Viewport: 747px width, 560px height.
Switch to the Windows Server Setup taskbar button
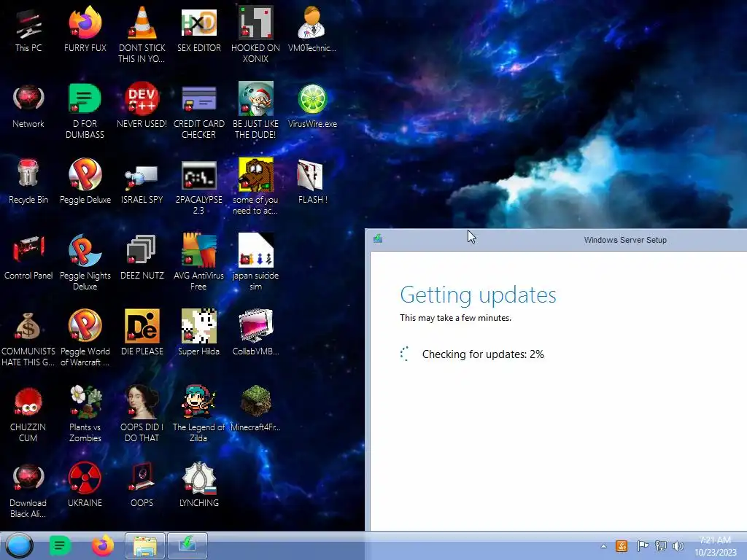tap(187, 545)
